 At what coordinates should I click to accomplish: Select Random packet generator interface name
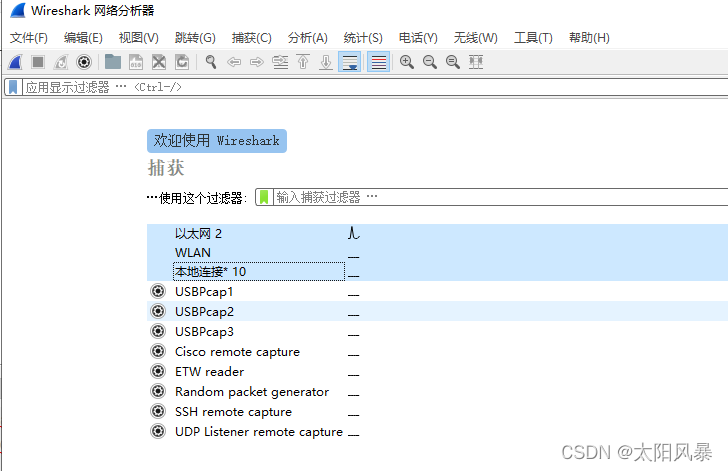252,392
